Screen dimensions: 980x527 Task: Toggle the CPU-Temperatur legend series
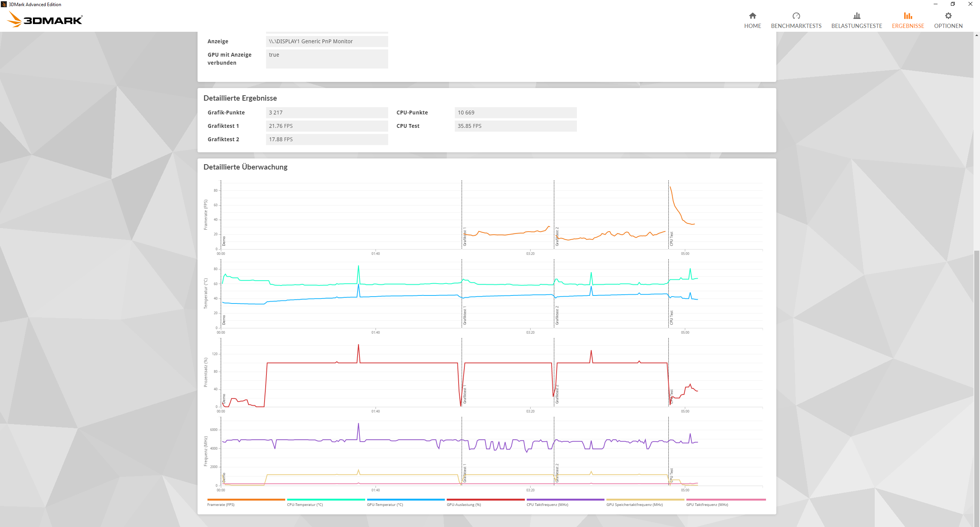pos(305,504)
